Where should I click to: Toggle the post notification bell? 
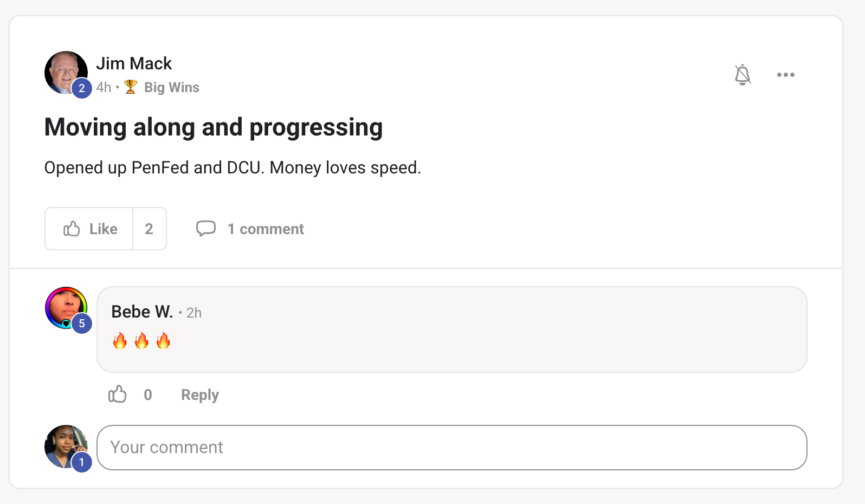[743, 75]
